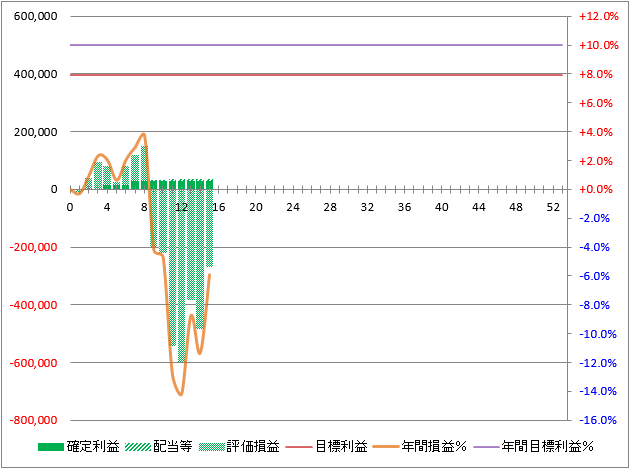
Task: Click the -6.0% right axis label
Action: (x=595, y=276)
